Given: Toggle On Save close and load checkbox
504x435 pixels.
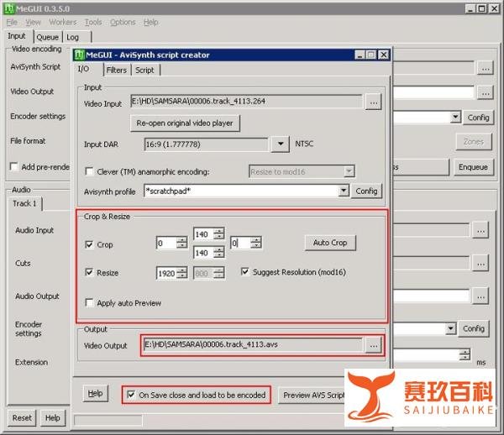Looking at the screenshot, I should click(131, 394).
